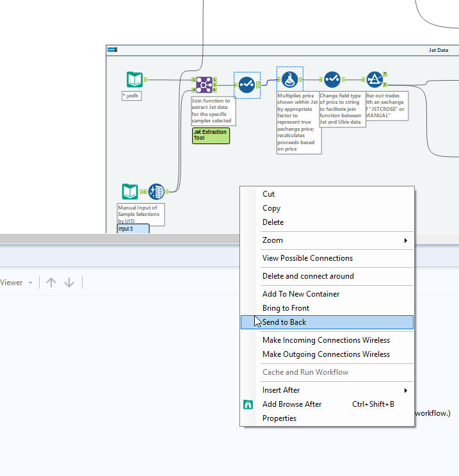The image size is (459, 476).
Task: Click the green Jet Extraction Tool label
Action: click(x=211, y=135)
